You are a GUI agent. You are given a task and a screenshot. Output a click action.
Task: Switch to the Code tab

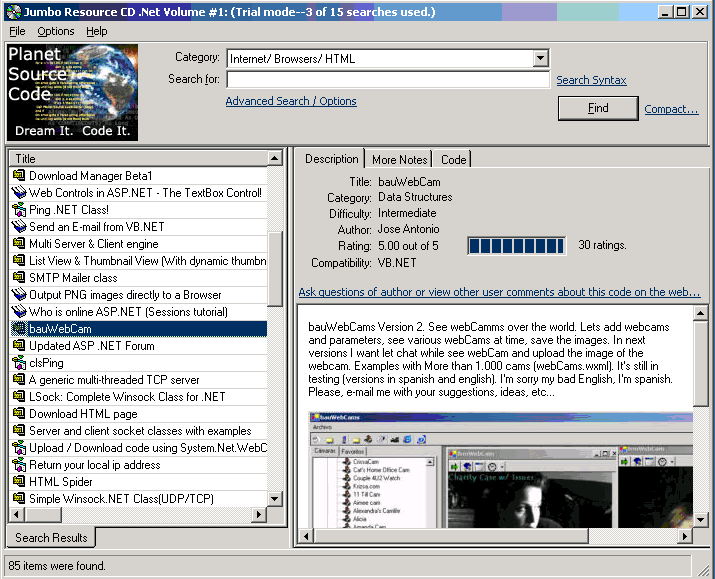(453, 160)
